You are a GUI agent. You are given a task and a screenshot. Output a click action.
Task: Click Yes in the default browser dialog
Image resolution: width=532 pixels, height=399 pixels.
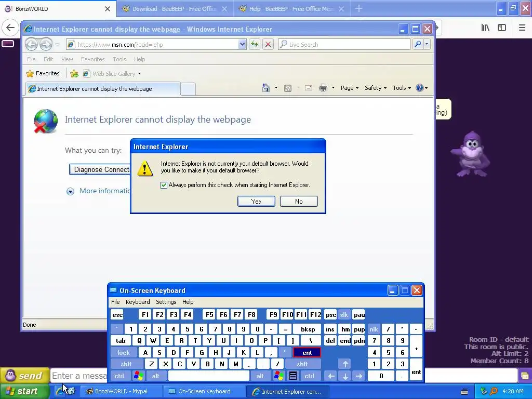256,201
